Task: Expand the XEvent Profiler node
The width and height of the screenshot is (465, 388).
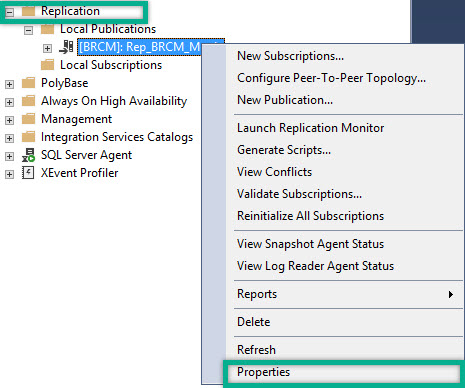Action: [9, 174]
